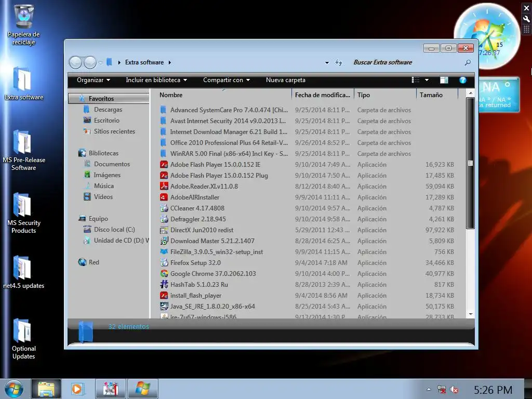Select Equipo in the navigation pane
The width and height of the screenshot is (532, 399).
(x=98, y=219)
